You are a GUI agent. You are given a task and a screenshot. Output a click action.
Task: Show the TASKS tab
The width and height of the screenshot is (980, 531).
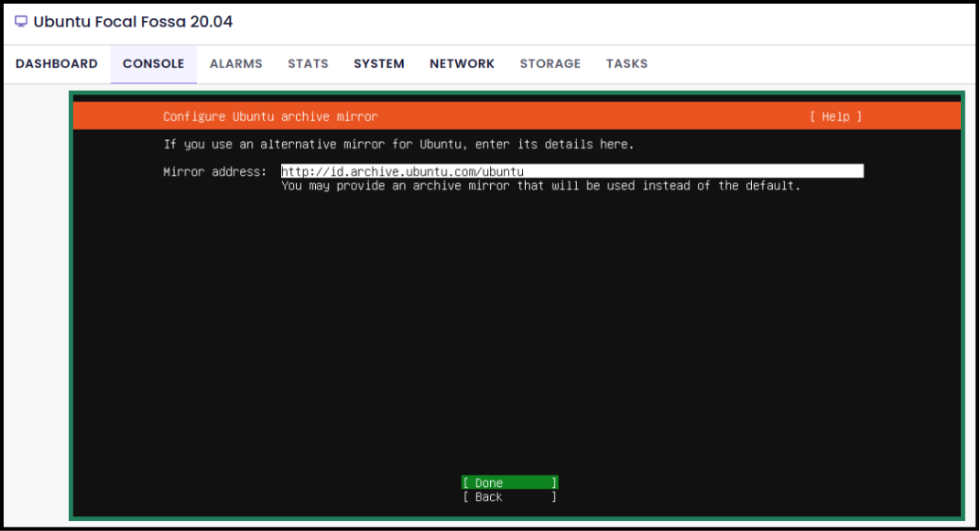coord(626,64)
